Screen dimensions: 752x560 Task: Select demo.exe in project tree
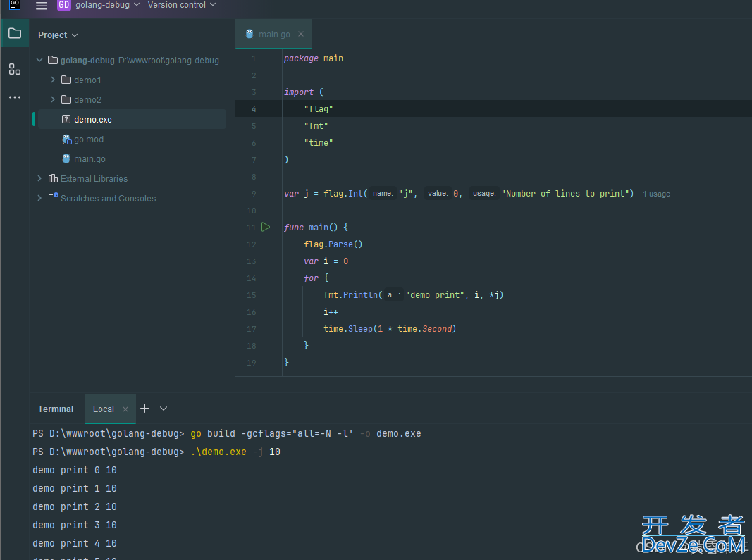[132, 119]
